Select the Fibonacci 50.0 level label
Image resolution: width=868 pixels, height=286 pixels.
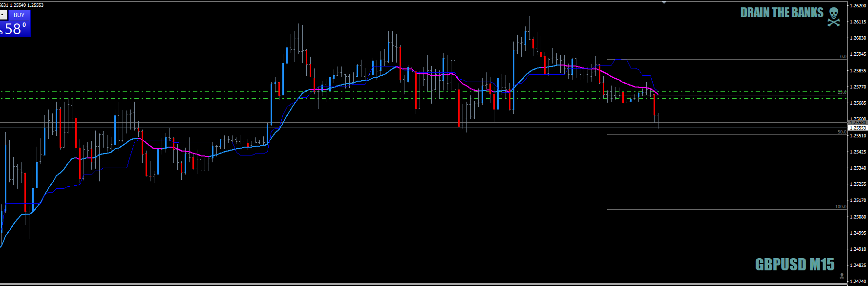pyautogui.click(x=842, y=132)
